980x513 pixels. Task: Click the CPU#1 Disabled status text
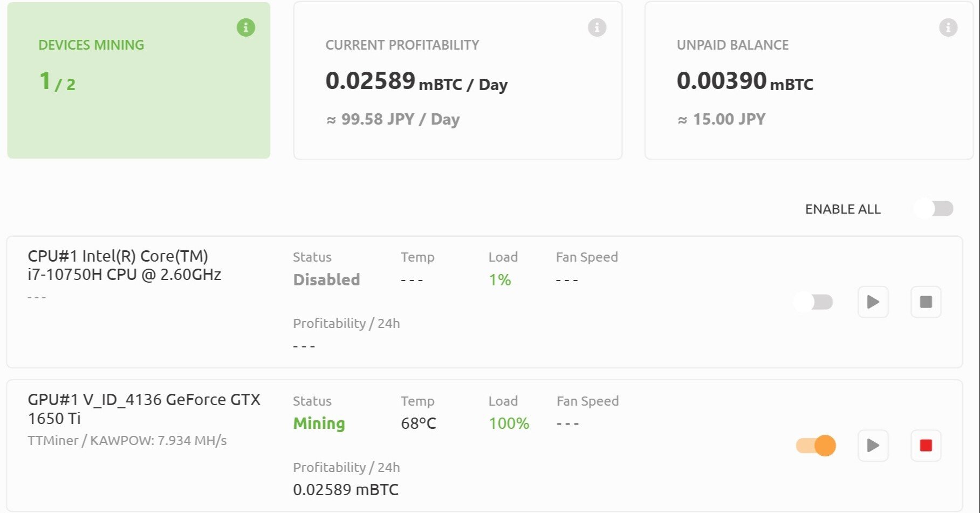(326, 280)
